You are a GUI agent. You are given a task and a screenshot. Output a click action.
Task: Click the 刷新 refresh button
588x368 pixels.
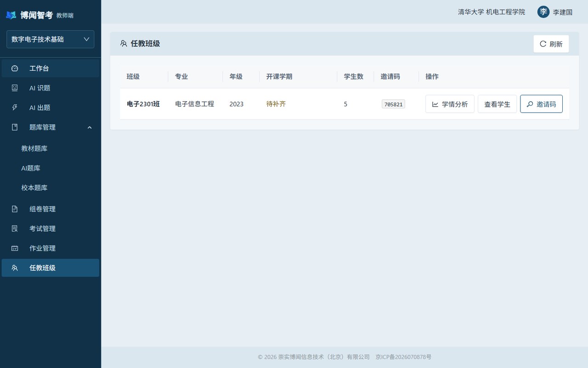pos(551,44)
